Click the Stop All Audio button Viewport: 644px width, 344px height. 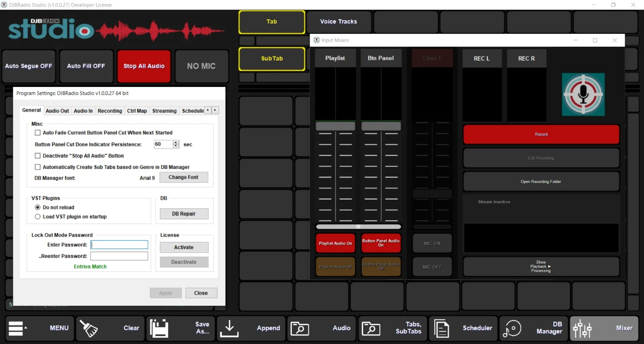coord(144,66)
